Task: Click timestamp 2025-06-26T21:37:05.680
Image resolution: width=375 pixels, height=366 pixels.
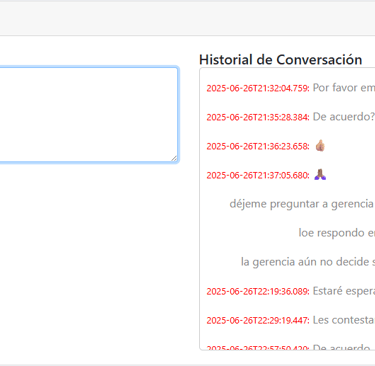Action: click(x=258, y=175)
